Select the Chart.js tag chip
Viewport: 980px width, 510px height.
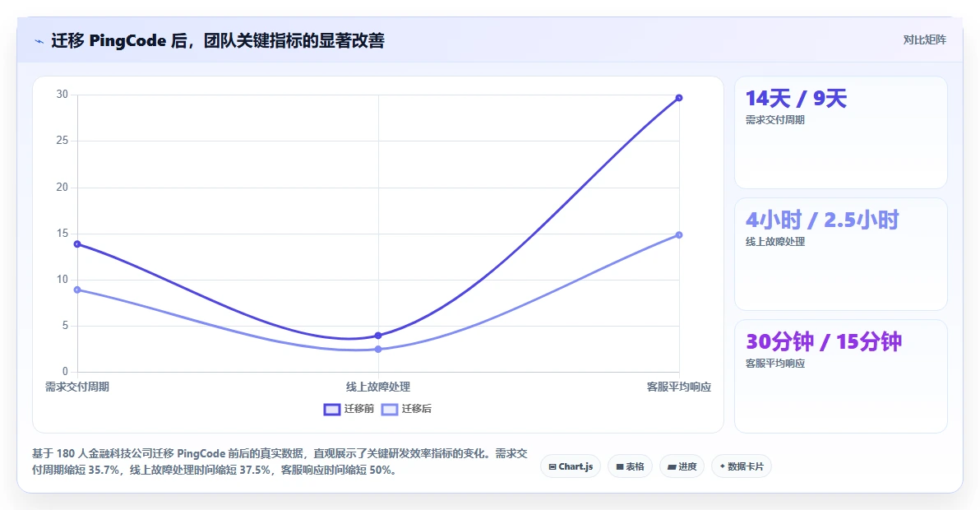(x=571, y=466)
